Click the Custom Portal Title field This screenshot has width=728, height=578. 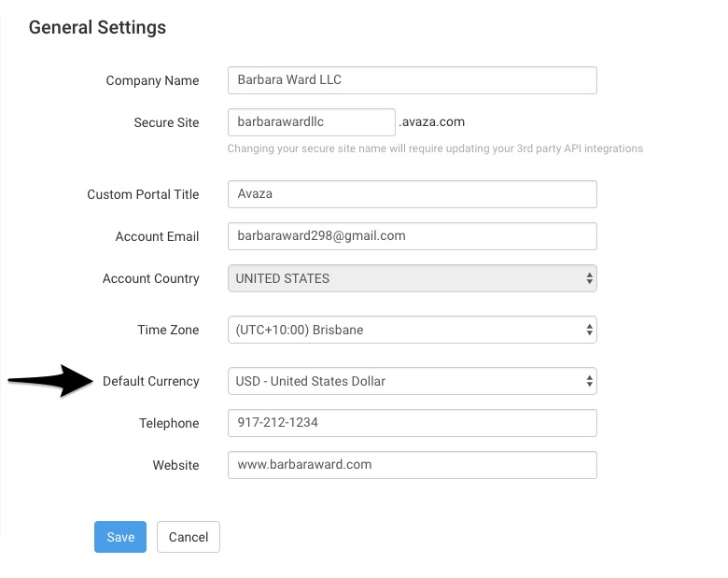click(413, 194)
